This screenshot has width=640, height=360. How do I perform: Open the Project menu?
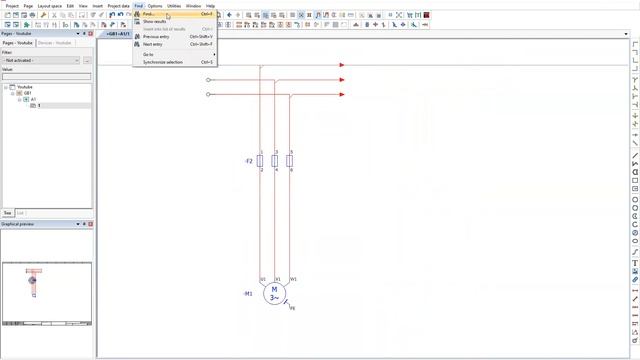12,6
